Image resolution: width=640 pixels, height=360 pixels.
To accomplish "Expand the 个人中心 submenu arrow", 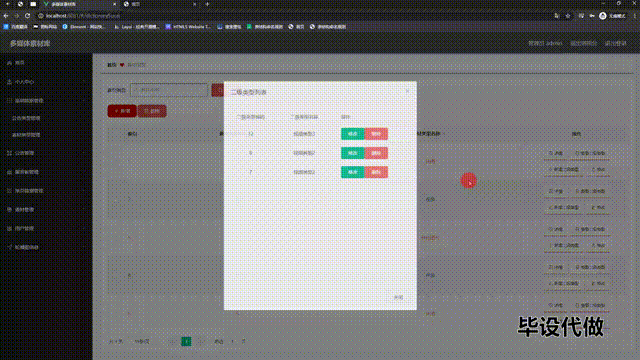I will [x=84, y=82].
